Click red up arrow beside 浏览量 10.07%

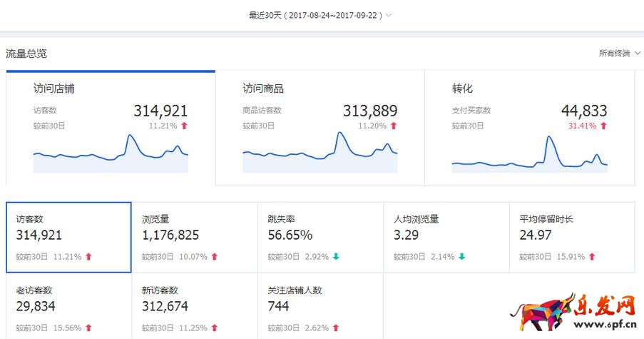[214, 257]
